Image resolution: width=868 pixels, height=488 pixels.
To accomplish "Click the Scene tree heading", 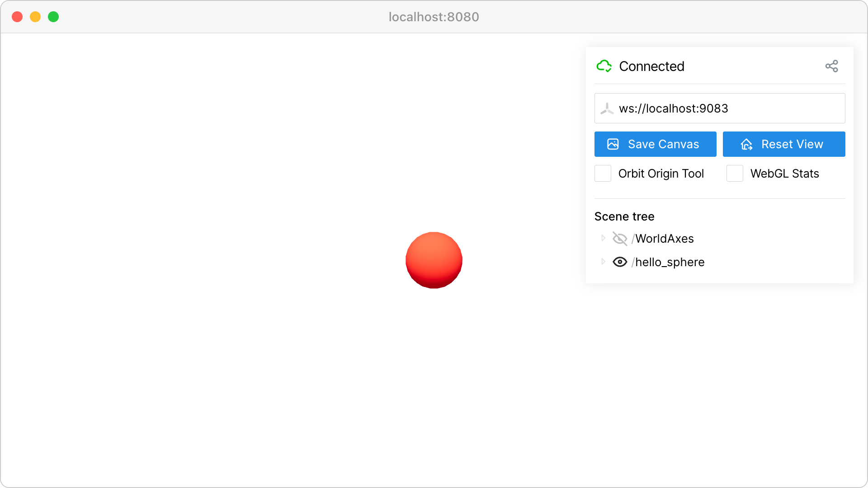I will [x=624, y=216].
